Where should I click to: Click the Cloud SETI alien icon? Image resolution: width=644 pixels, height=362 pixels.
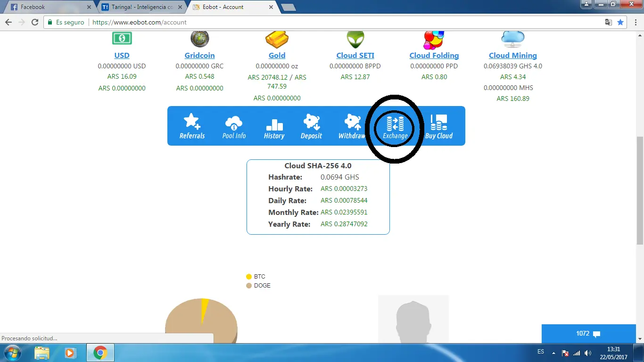[x=355, y=40]
